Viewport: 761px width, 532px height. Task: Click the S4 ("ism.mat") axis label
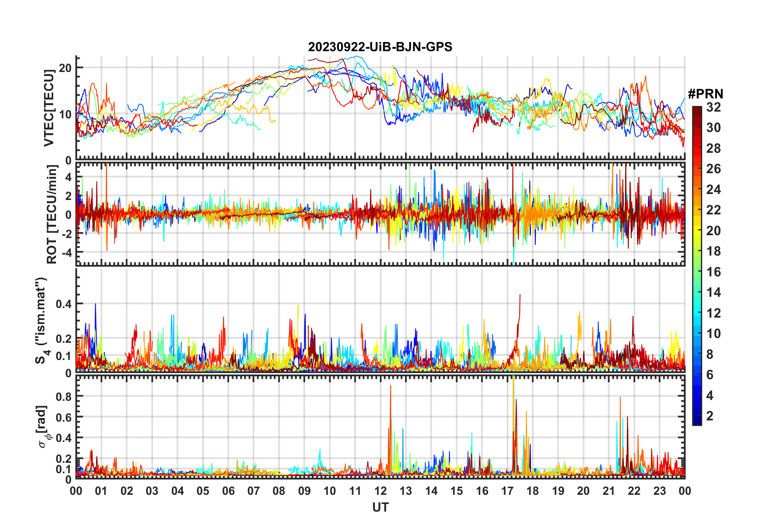click(42, 320)
